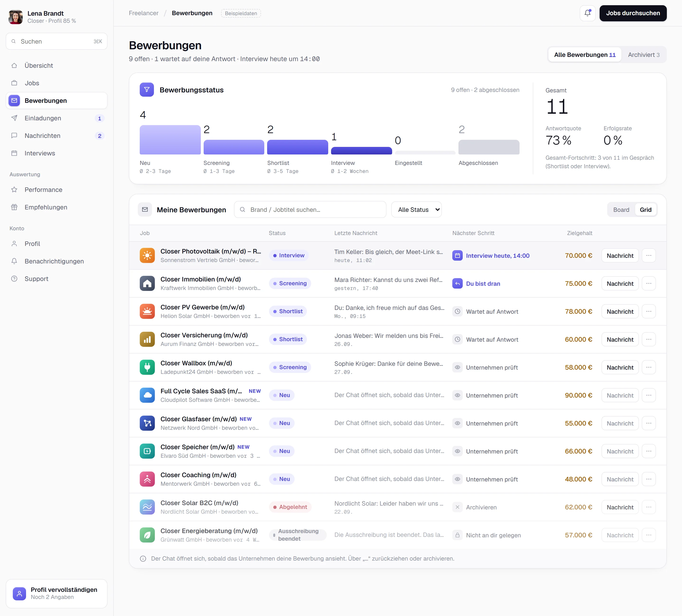Viewport: 682px width, 616px height.
Task: Click the Jobs durchsuchen button
Action: [633, 13]
